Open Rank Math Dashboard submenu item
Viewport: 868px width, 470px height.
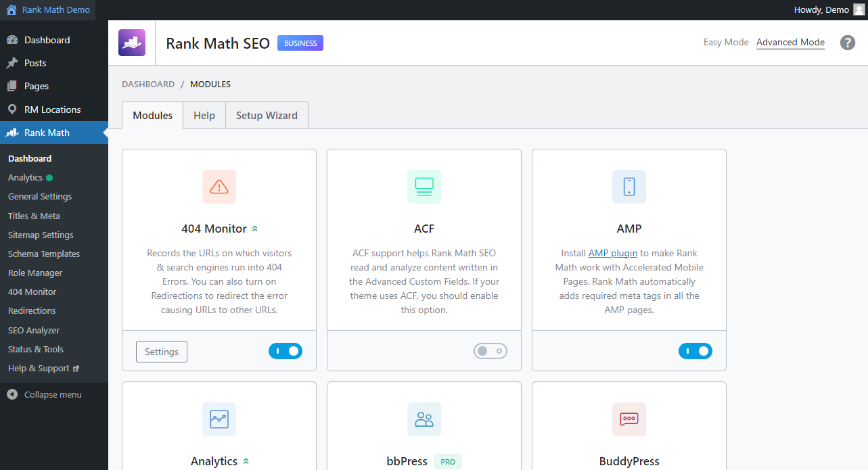click(x=30, y=158)
